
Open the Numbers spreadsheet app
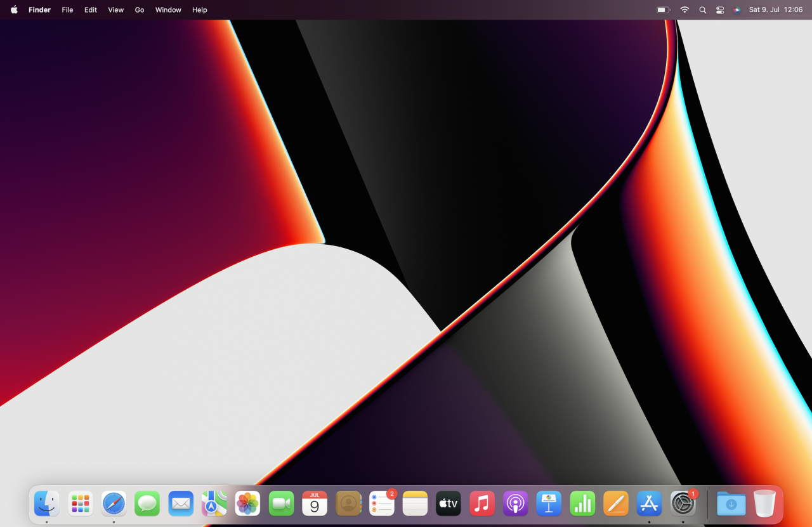pyautogui.click(x=582, y=504)
